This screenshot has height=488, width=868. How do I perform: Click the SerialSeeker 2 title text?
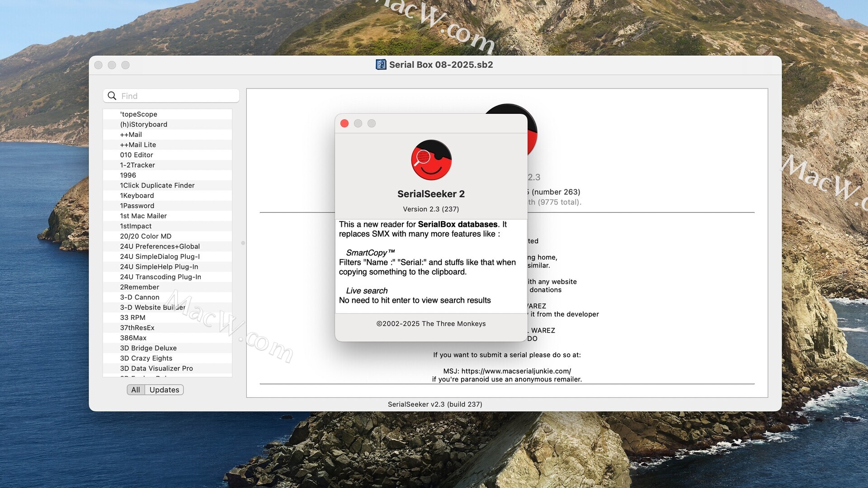click(431, 194)
